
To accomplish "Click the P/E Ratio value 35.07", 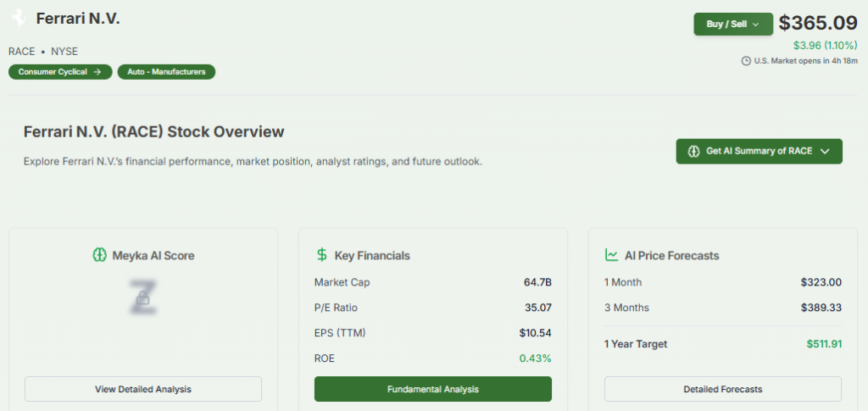I will point(538,308).
